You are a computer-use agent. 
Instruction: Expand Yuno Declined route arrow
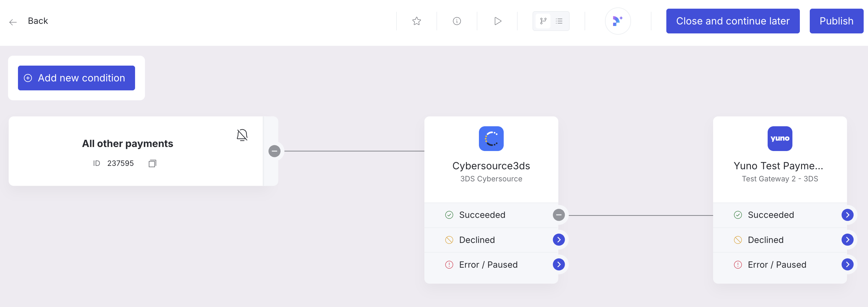[847, 240]
